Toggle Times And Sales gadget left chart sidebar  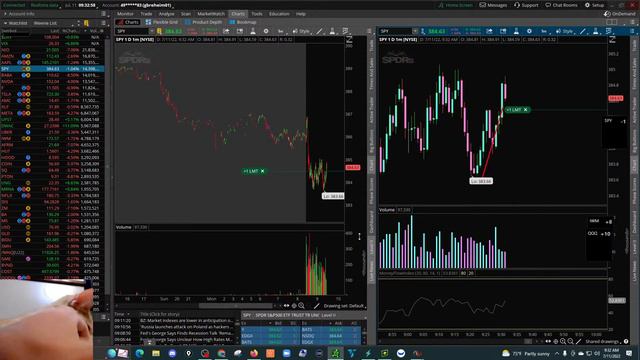(x=371, y=75)
